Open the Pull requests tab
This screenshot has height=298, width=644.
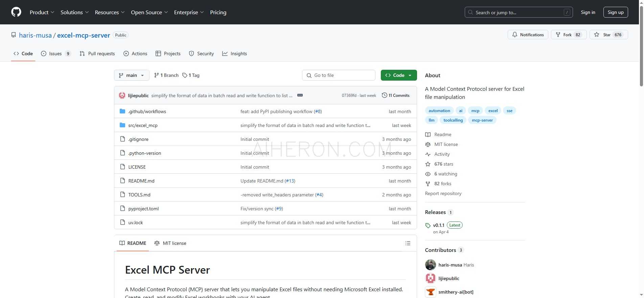coord(97,54)
